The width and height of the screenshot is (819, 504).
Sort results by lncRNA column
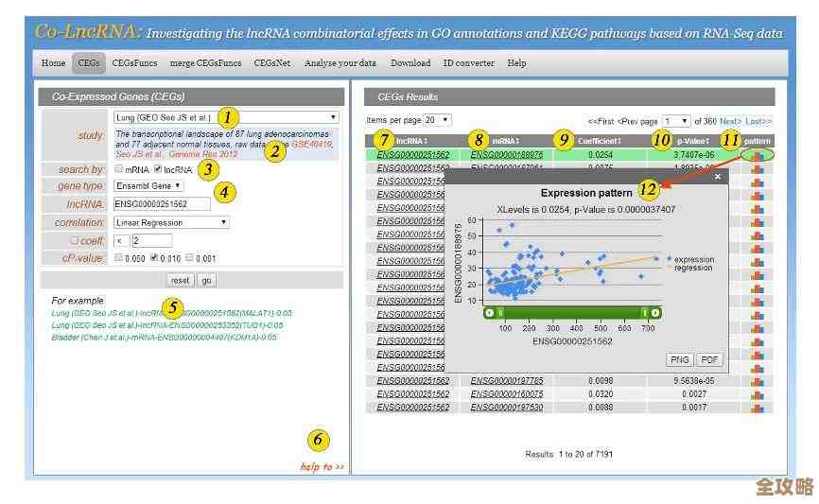[x=411, y=141]
